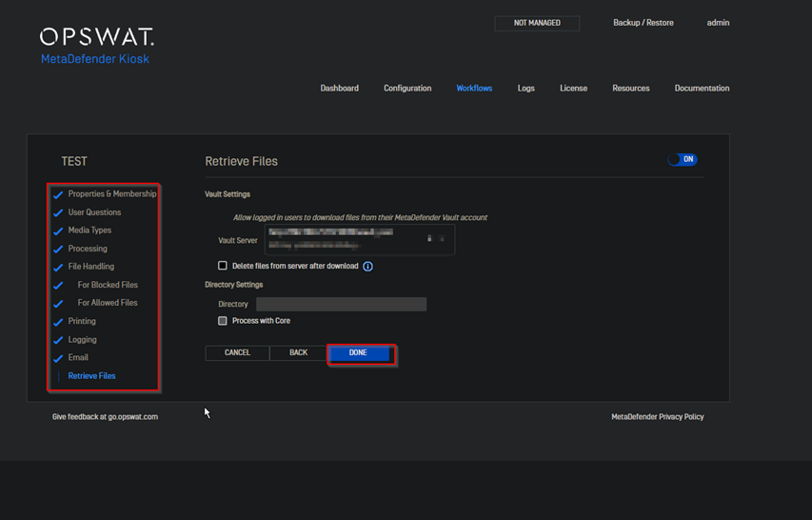Screen dimensions: 812x520
Task: Click checkmark icon next to Processing
Action: point(58,250)
